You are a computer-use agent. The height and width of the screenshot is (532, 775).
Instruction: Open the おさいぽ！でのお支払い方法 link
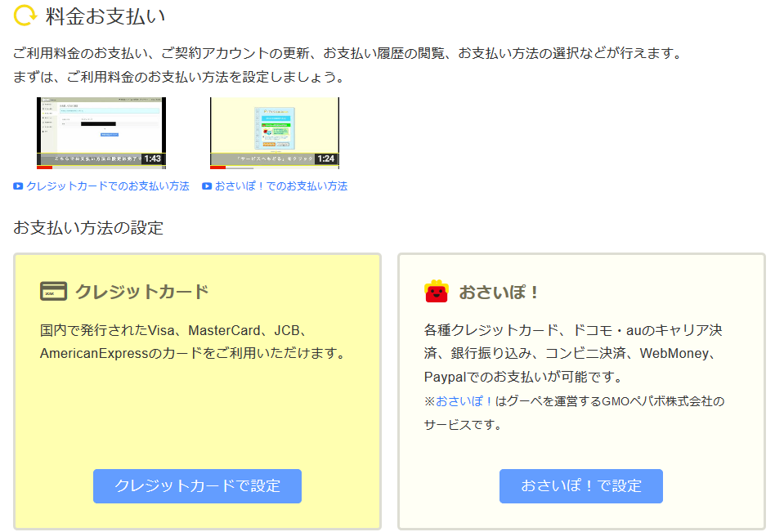pos(280,186)
